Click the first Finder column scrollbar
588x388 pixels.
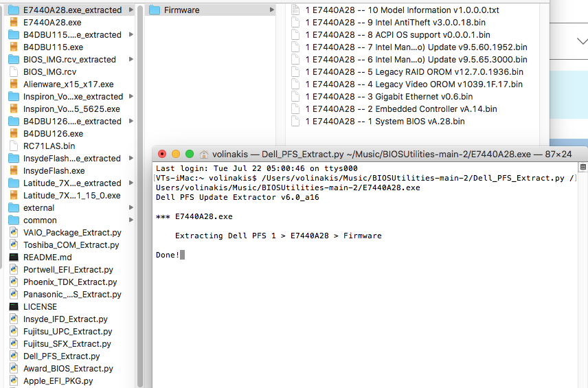click(140, 195)
